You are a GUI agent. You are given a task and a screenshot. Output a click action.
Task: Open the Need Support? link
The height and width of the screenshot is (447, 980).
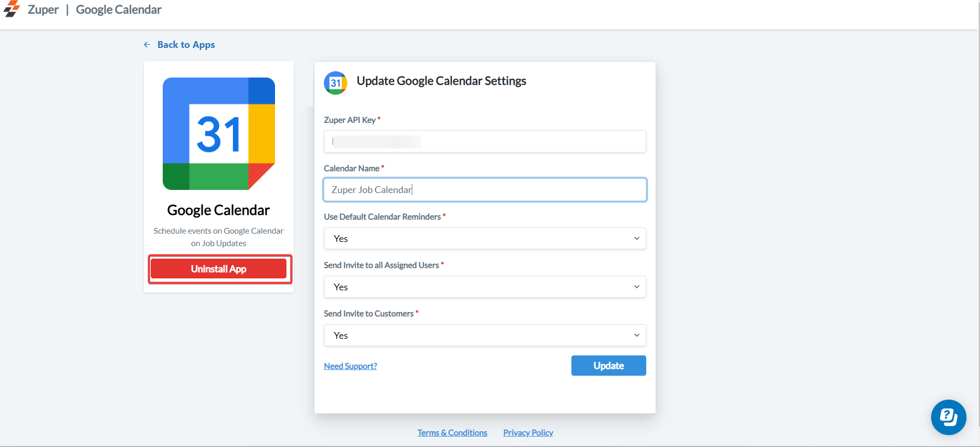point(350,366)
